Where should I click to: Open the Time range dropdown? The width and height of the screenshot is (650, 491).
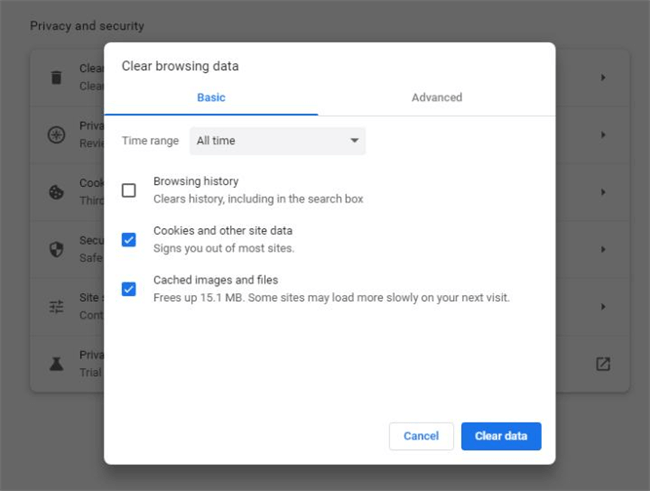pyautogui.click(x=277, y=141)
